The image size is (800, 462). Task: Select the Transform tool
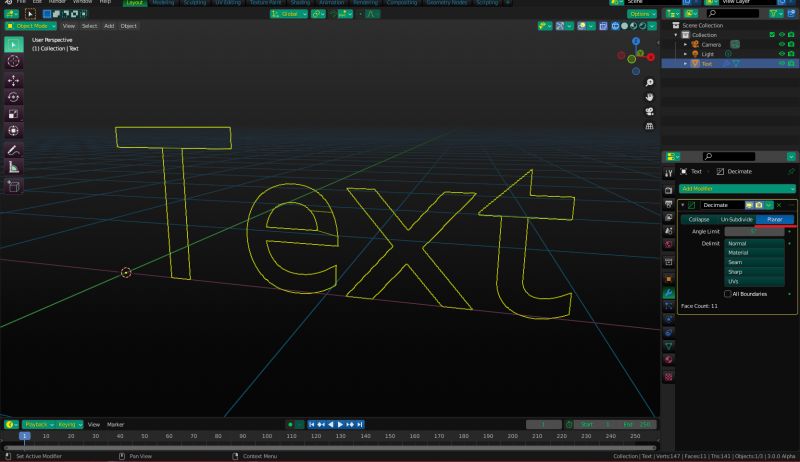point(14,131)
